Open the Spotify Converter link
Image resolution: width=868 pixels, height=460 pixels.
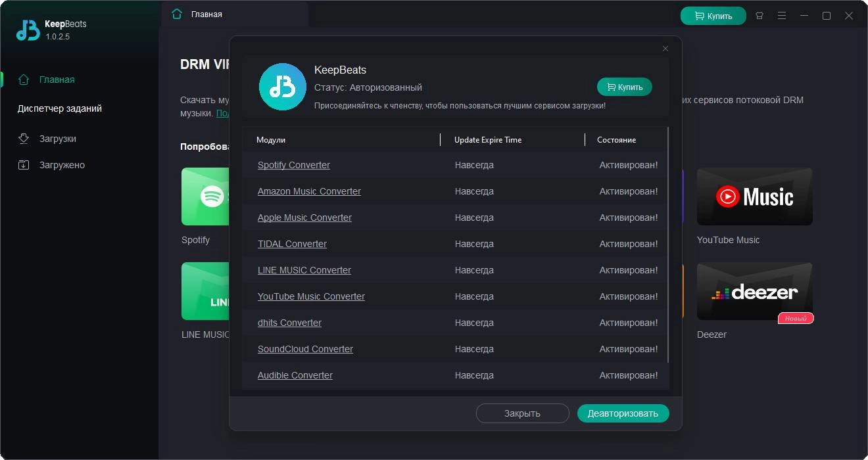[x=294, y=165]
